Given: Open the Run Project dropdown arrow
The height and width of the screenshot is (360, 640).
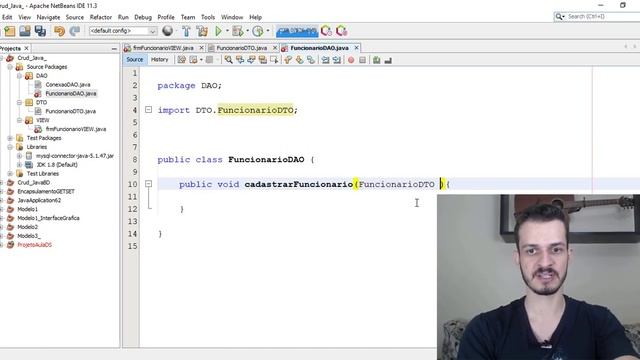Looking at the screenshot, I should pyautogui.click(x=227, y=31).
